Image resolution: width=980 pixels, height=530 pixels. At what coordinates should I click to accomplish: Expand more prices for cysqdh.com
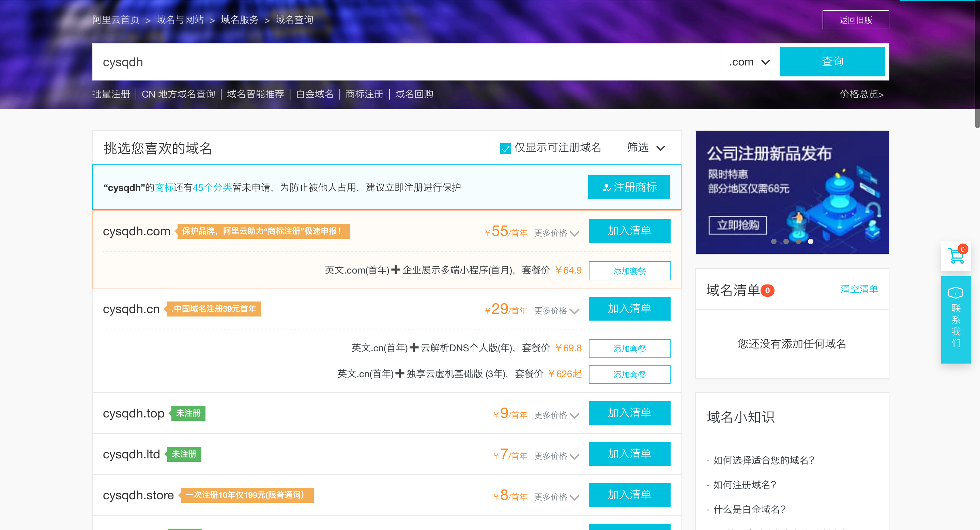point(556,233)
